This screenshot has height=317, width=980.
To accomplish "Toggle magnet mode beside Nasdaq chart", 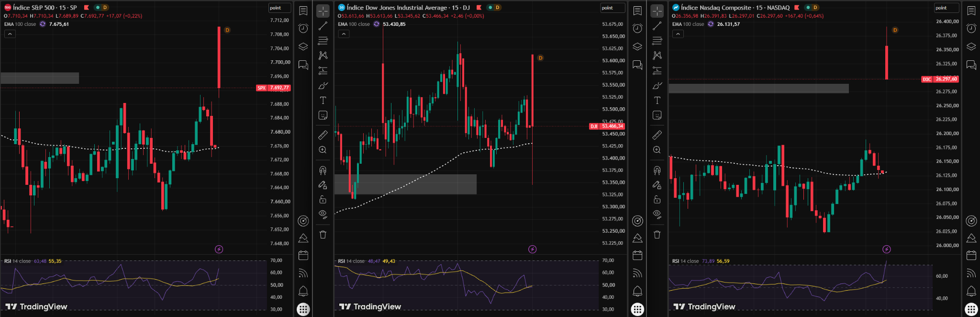I will (x=657, y=170).
